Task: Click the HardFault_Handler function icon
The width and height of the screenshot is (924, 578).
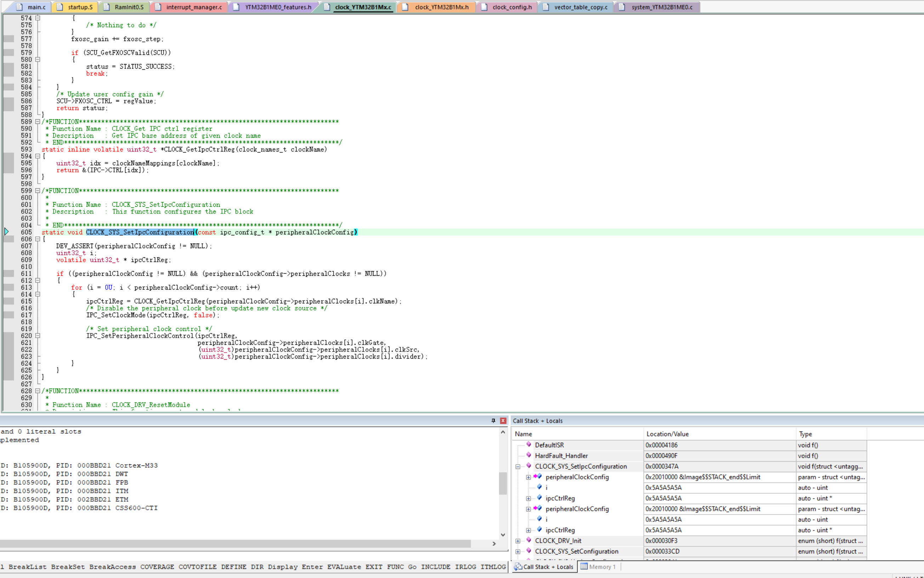Action: (x=528, y=455)
